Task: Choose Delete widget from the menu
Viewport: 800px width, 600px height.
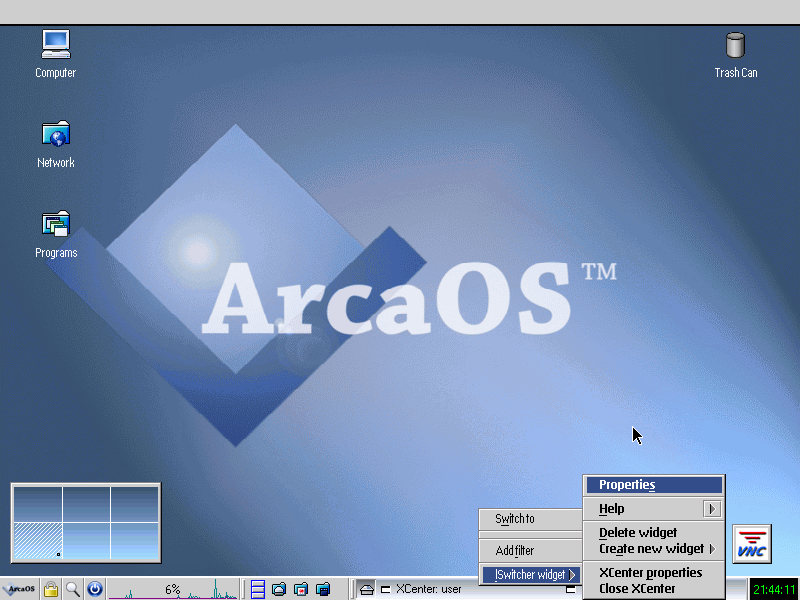Action: 654,533
